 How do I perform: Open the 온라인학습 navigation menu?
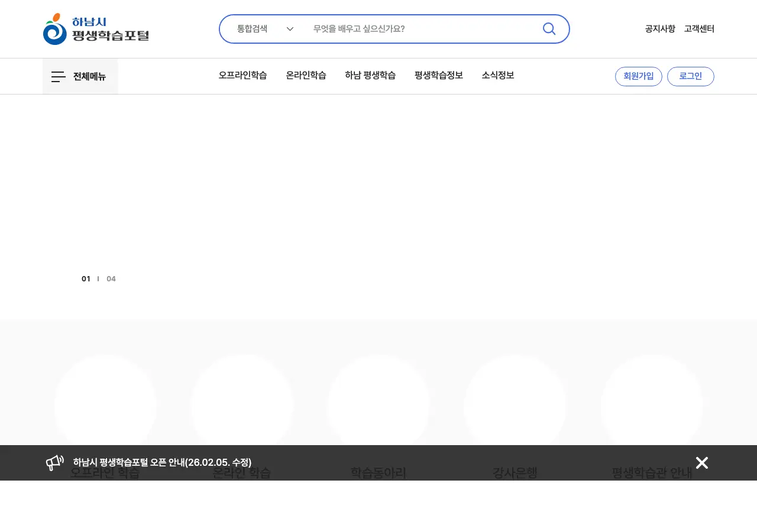coord(306,76)
